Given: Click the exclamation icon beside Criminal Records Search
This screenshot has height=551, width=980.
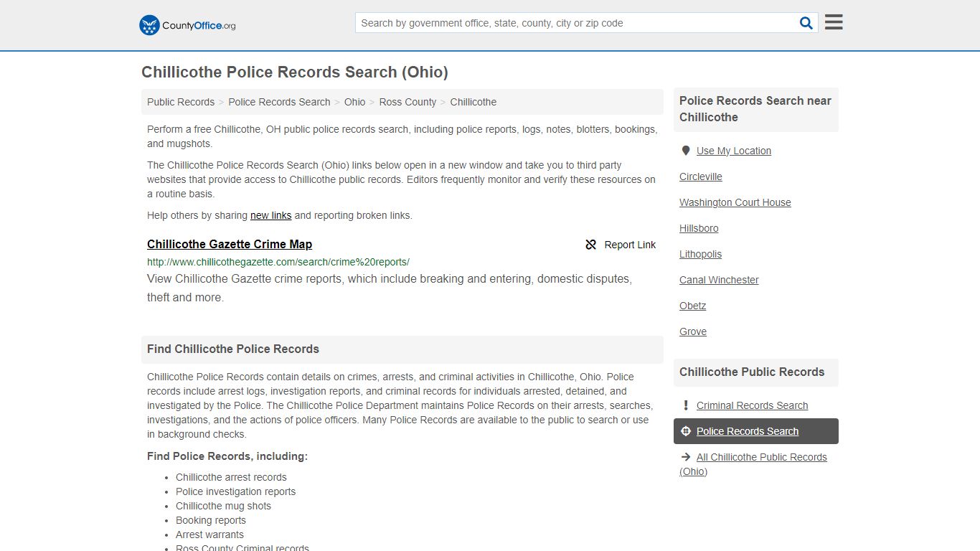Looking at the screenshot, I should tap(686, 405).
